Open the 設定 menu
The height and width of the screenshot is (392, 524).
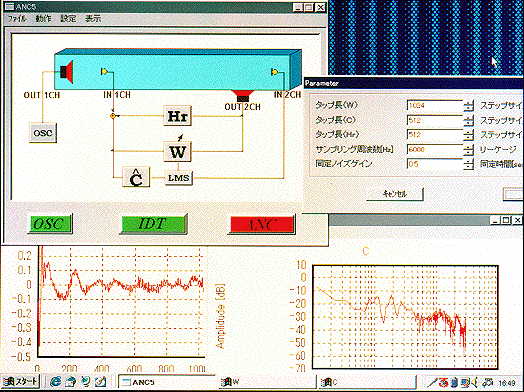tap(68, 18)
